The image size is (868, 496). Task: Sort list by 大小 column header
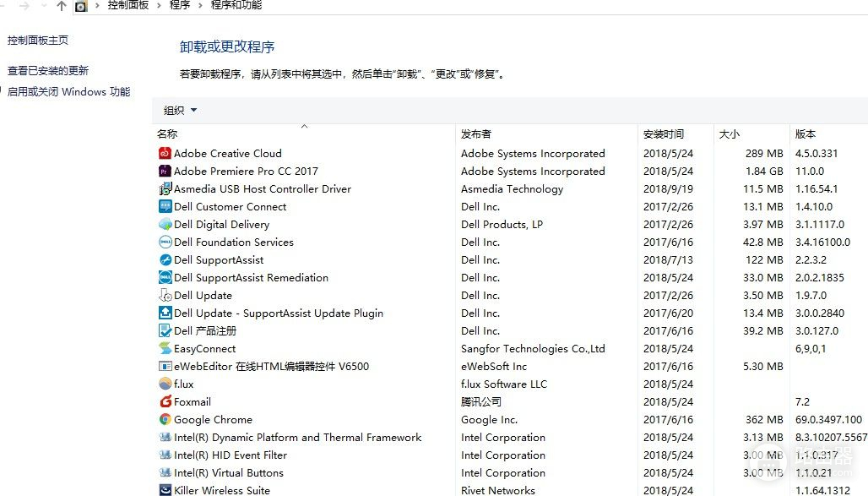point(729,134)
